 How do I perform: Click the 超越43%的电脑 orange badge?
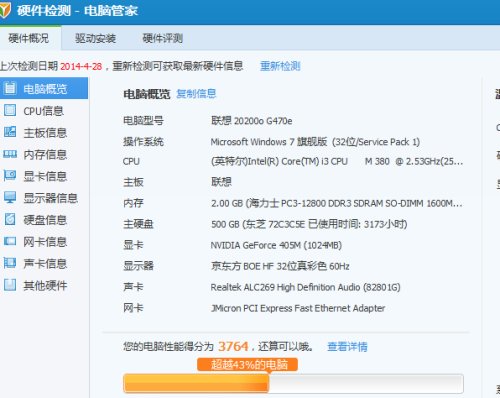(x=247, y=364)
